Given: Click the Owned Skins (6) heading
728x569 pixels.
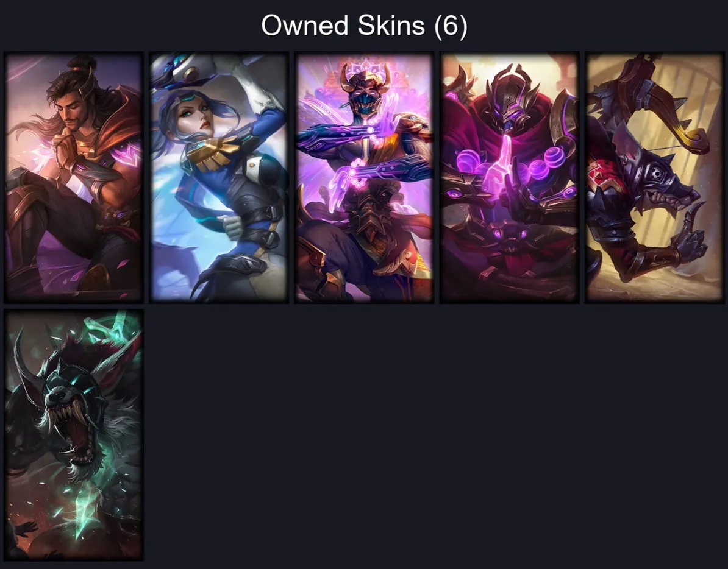Looking at the screenshot, I should [x=365, y=25].
